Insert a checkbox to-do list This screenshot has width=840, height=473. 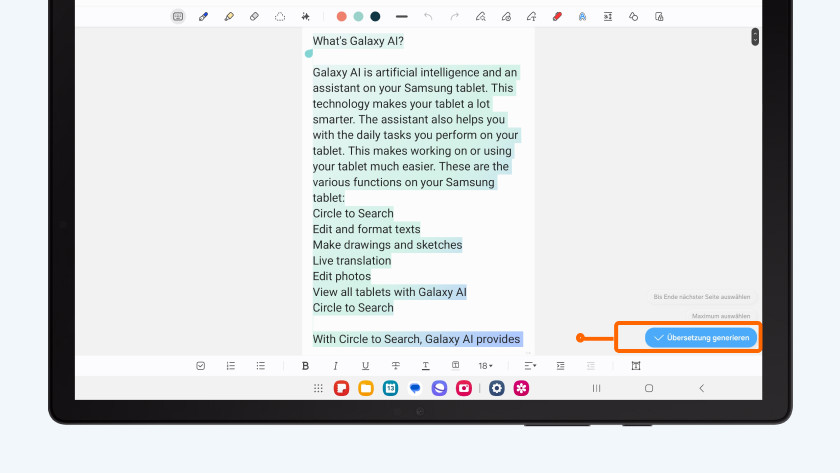[x=201, y=366]
